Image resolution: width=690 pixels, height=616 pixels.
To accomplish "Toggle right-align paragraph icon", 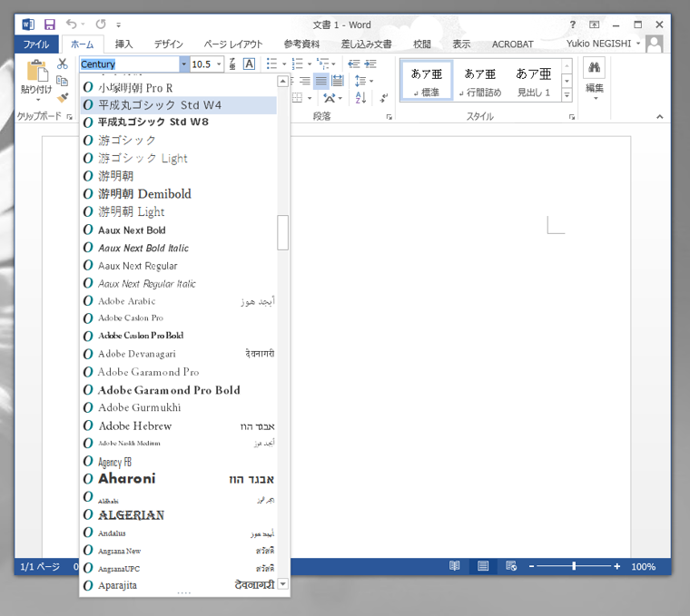I will [304, 81].
